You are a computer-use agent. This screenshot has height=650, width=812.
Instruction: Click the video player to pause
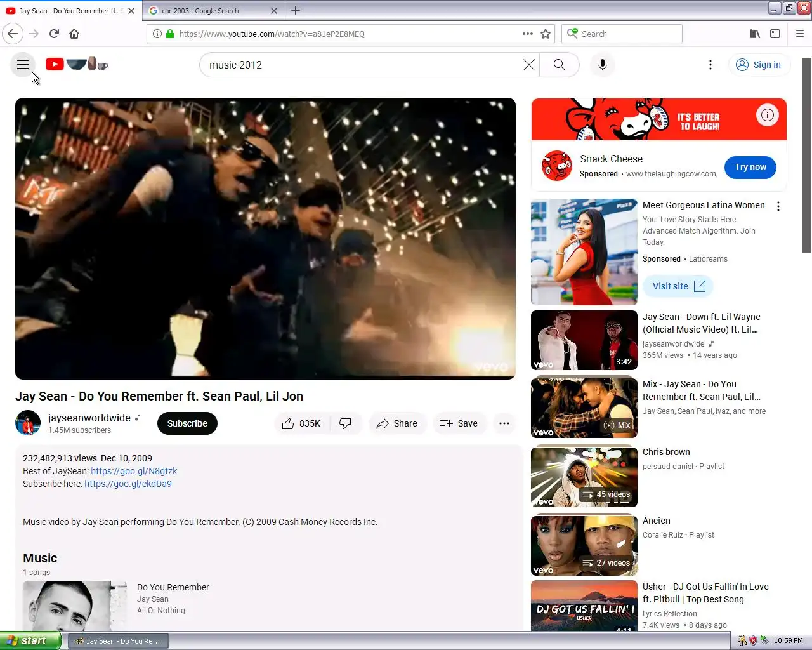point(265,239)
